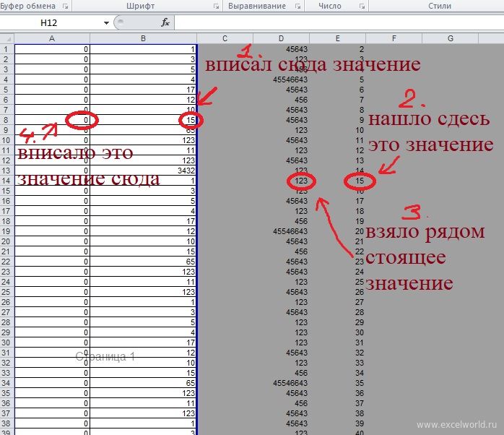Select column D header

pos(282,38)
